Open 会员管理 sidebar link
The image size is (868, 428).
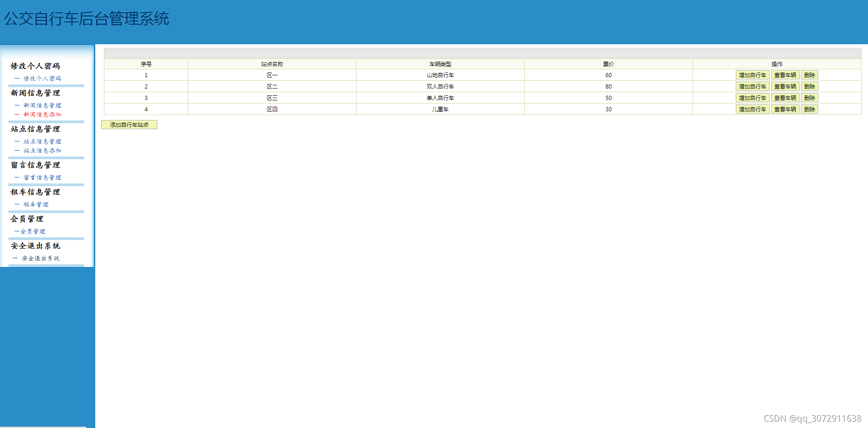pyautogui.click(x=33, y=231)
